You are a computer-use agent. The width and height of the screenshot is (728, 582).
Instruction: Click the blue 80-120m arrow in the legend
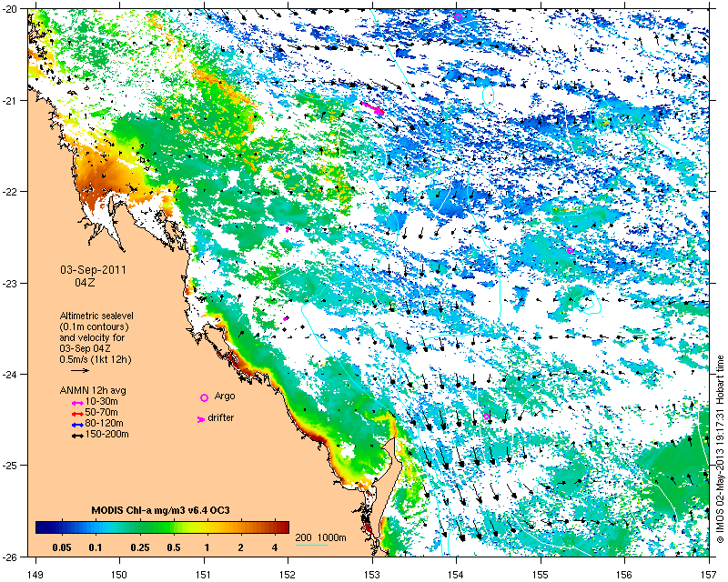tap(77, 424)
